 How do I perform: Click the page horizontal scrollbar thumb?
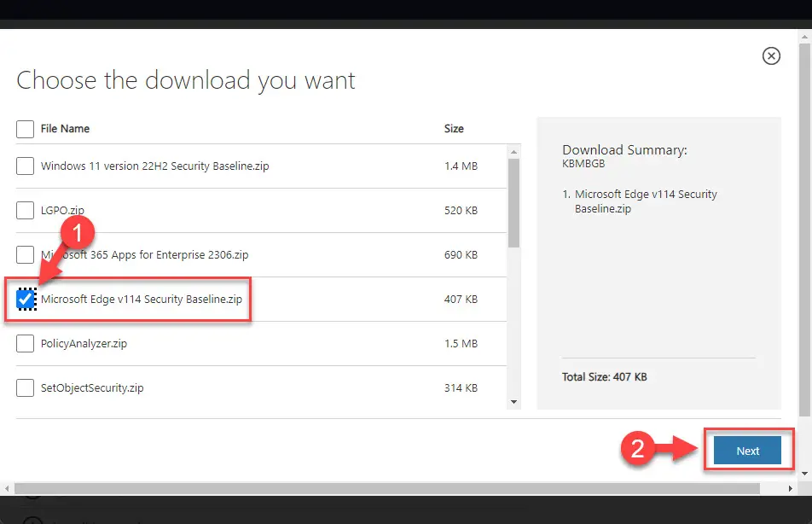point(387,488)
